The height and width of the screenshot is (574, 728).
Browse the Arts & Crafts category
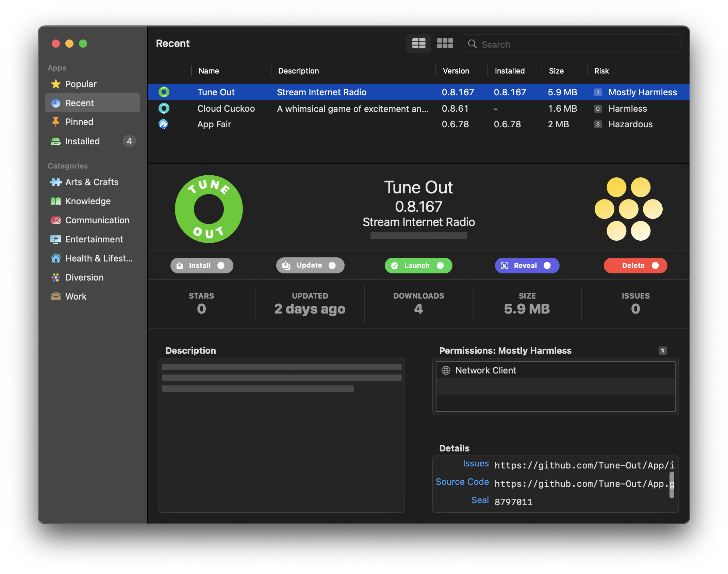click(92, 182)
